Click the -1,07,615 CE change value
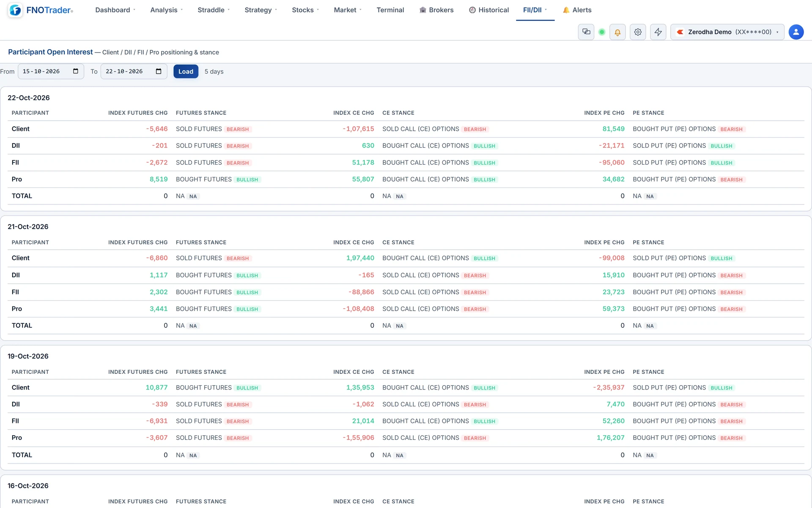This screenshot has width=812, height=508. click(358, 129)
